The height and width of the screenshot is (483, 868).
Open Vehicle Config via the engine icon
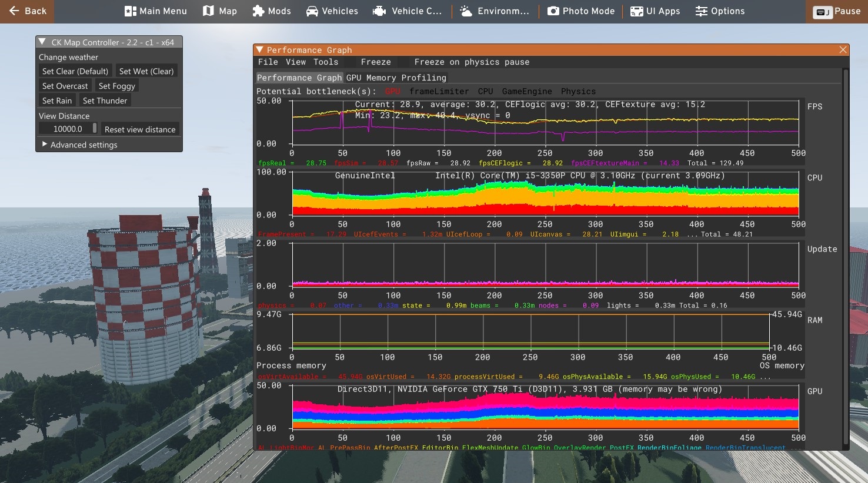[x=380, y=11]
